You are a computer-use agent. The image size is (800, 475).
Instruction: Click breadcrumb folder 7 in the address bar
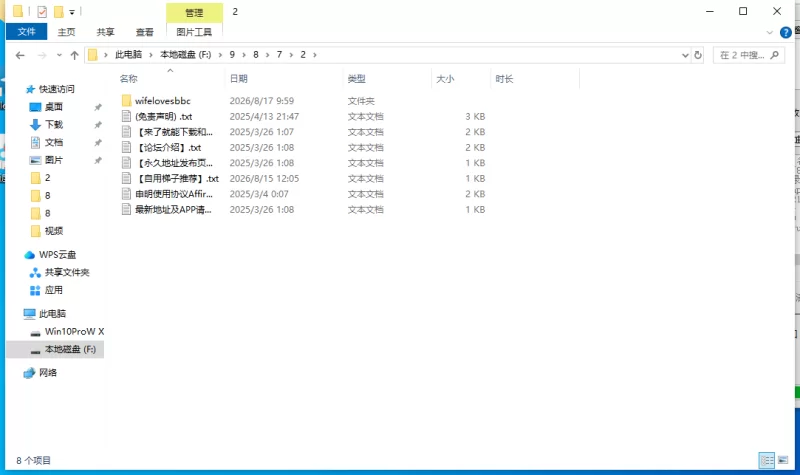279,55
